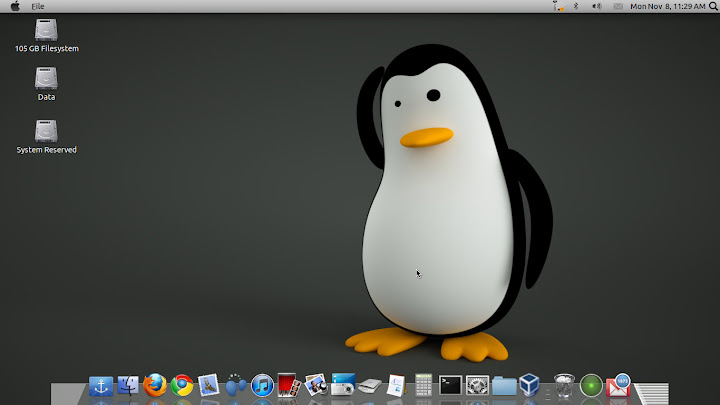The image size is (720, 405).
Task: Launch the Calculator from the dock
Action: click(424, 385)
